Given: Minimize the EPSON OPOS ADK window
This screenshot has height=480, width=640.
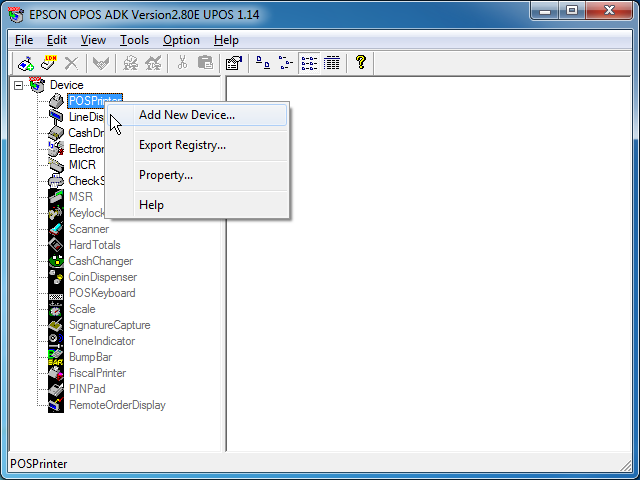Looking at the screenshot, I should click(x=545, y=11).
